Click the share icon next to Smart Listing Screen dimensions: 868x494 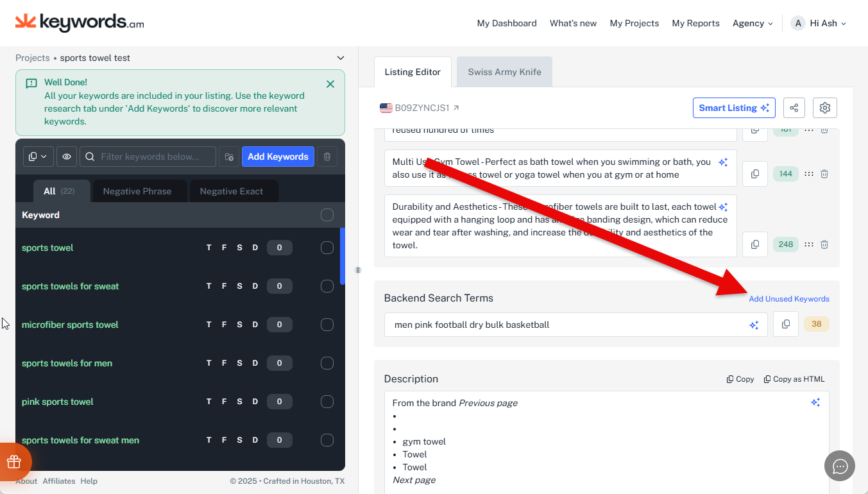(x=794, y=108)
